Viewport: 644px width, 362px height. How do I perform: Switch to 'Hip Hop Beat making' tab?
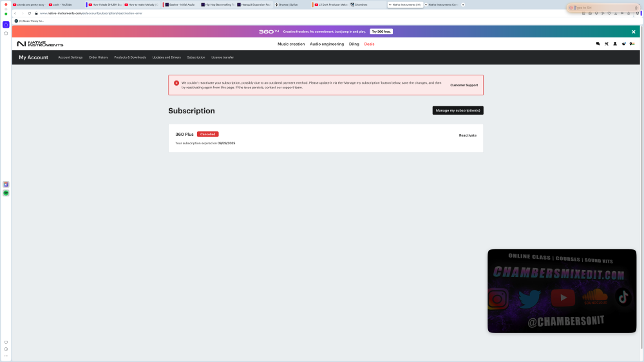pyautogui.click(x=217, y=5)
